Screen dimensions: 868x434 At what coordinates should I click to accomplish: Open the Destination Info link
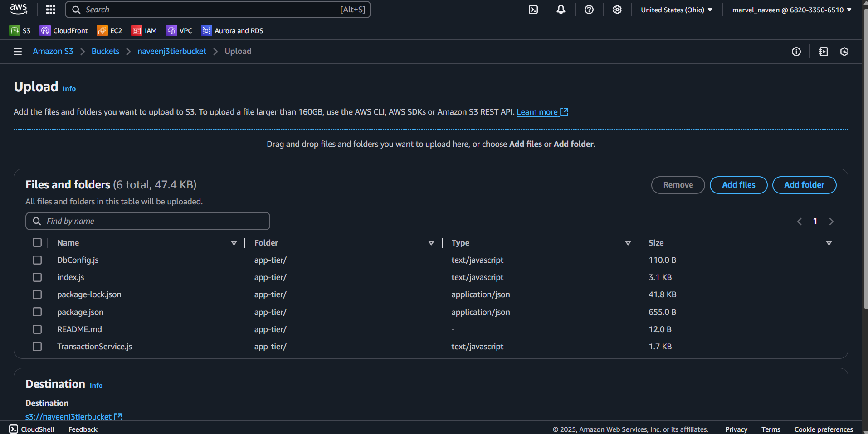tap(96, 386)
